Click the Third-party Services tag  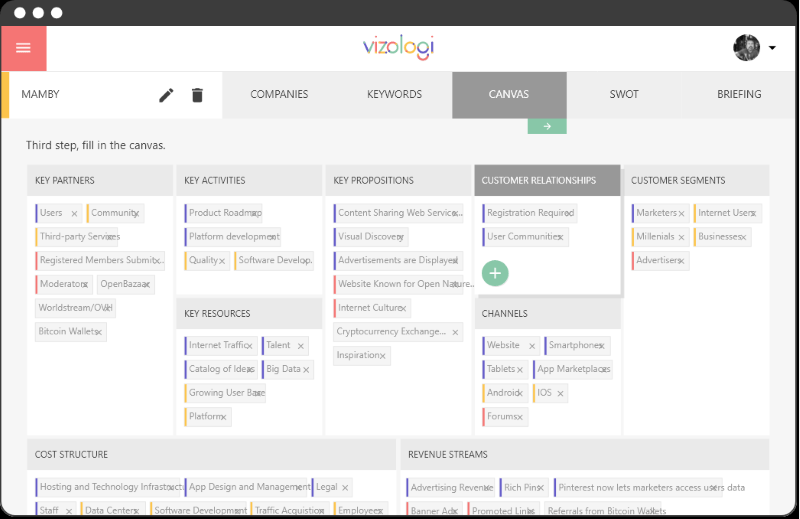(78, 237)
